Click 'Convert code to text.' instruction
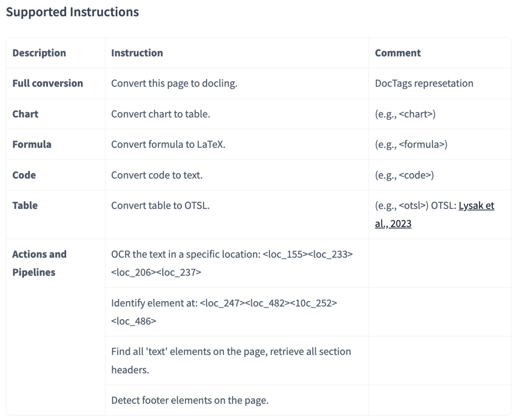 [x=157, y=175]
